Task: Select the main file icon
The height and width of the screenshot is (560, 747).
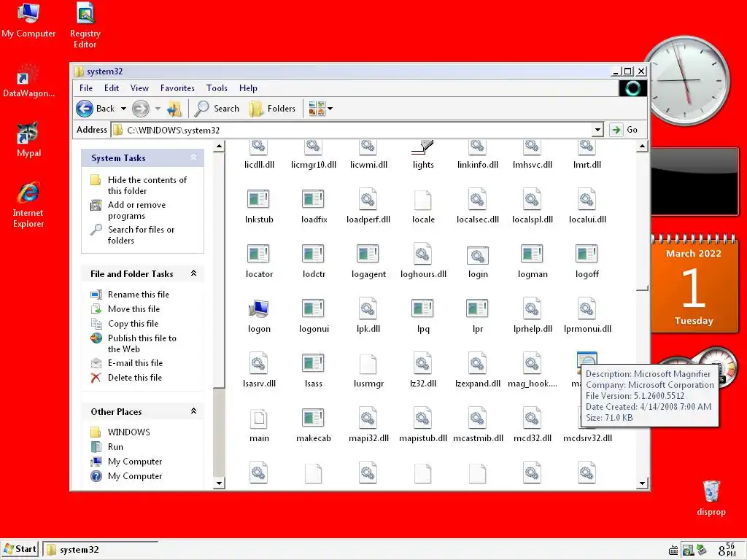Action: point(259,426)
